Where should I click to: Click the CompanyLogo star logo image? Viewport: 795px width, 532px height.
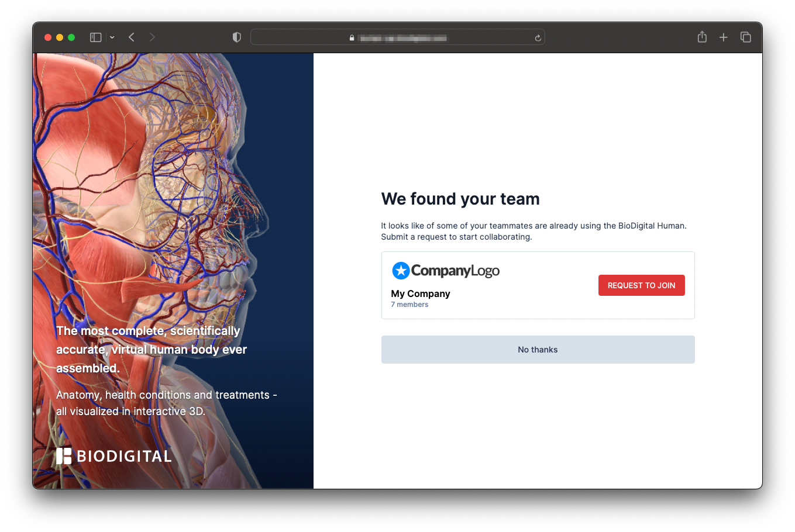point(446,271)
